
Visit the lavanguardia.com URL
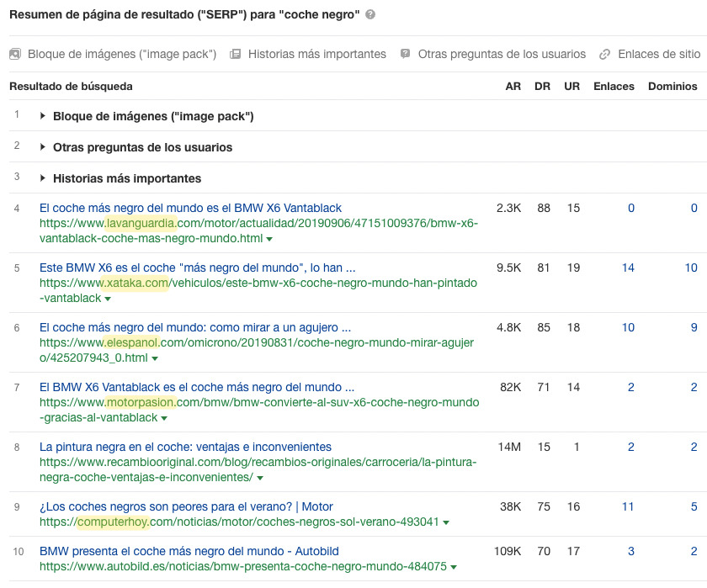[259, 230]
